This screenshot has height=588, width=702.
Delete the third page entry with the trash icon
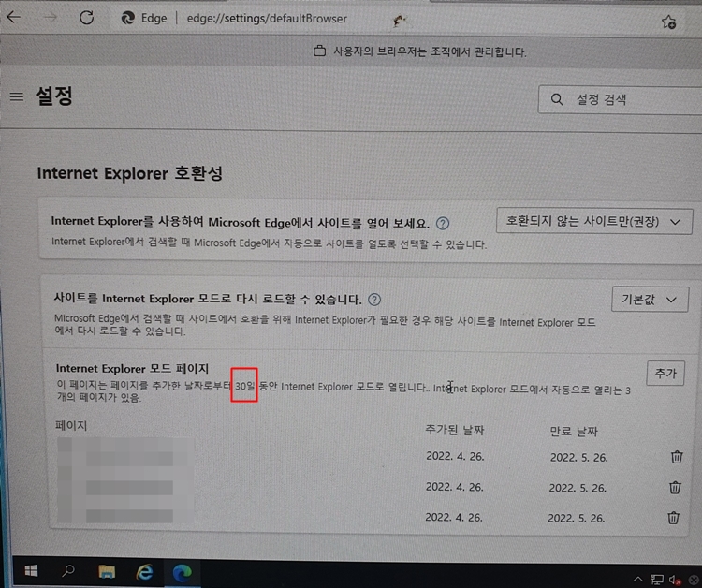[x=673, y=518]
